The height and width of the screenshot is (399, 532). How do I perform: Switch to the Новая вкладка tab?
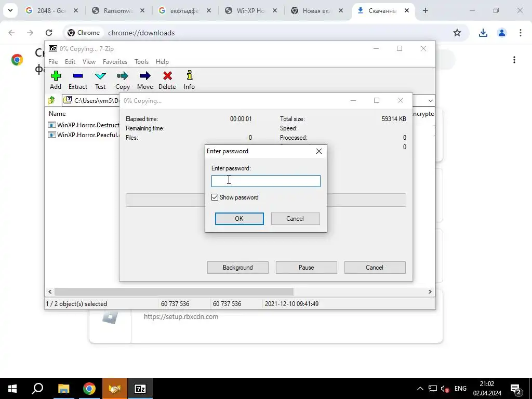click(x=316, y=10)
